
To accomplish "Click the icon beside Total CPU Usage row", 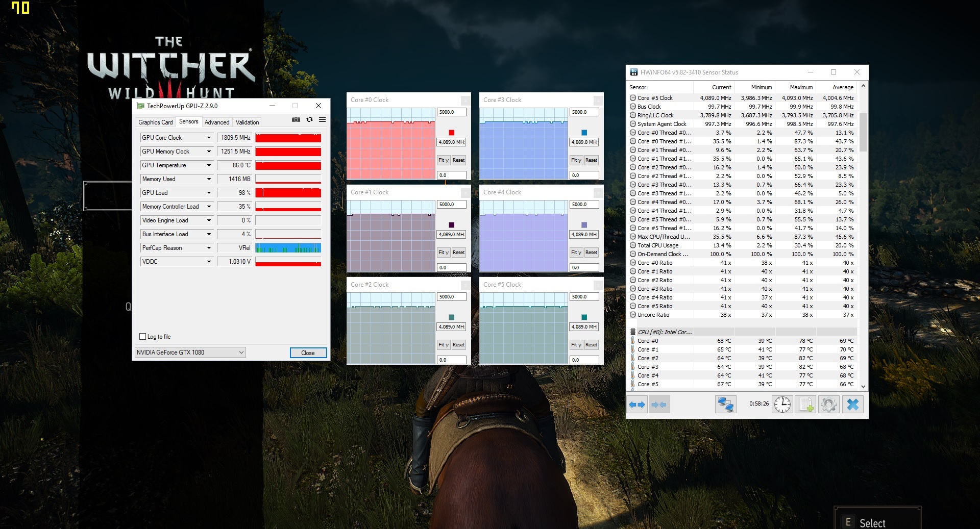I will point(633,245).
